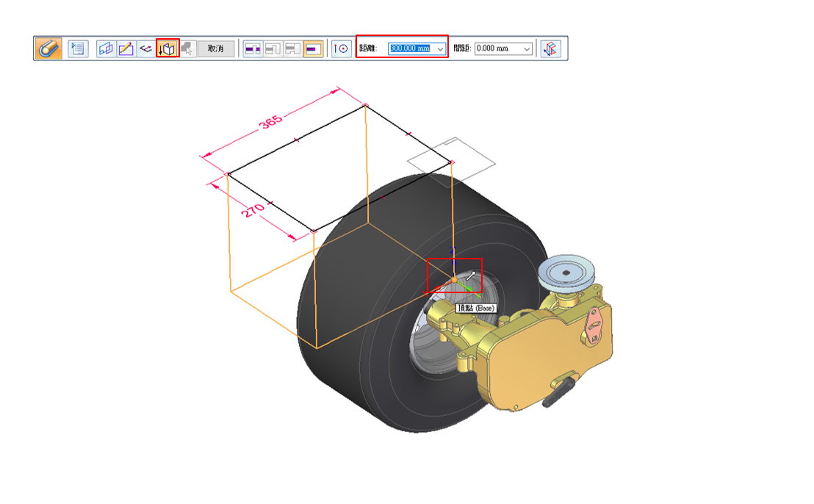The image size is (814, 504).
Task: Enable the Finite extent type button
Action: (313, 48)
